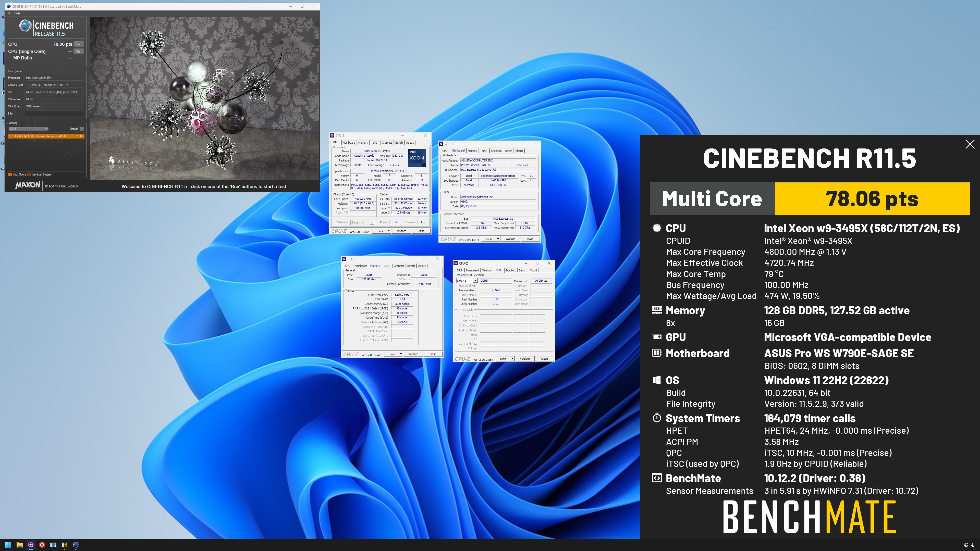This screenshot has height=551, width=980.
Task: Click the Uncore Frequency value 2700.0 MHz
Action: point(424,284)
